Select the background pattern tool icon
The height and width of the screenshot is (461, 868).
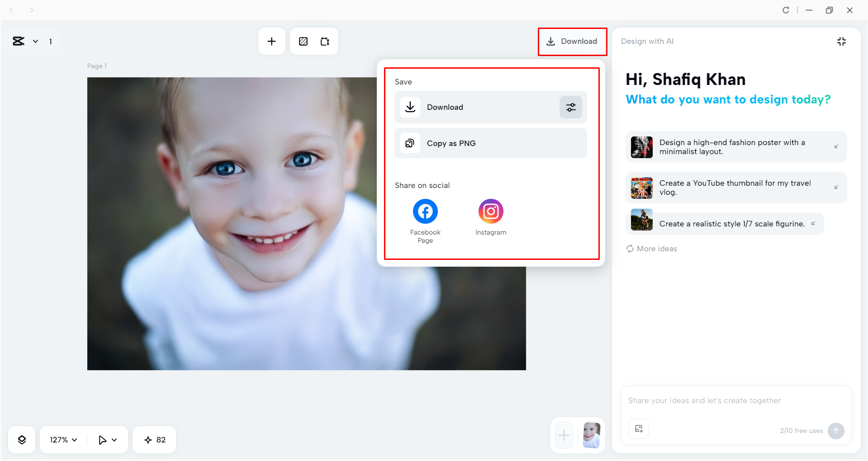(303, 42)
